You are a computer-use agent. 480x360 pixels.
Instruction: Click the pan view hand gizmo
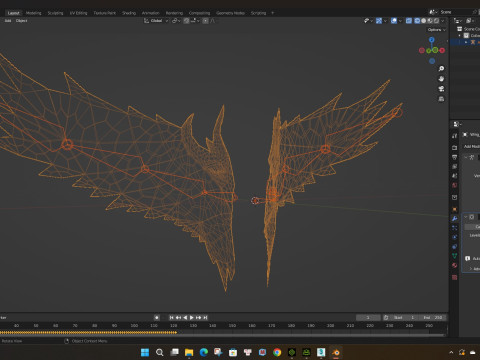[x=441, y=79]
